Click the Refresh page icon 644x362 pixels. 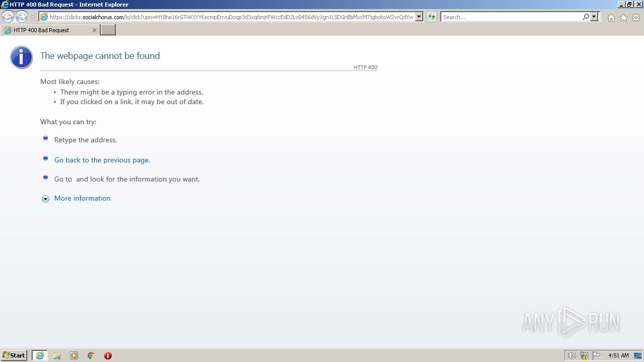(x=432, y=17)
